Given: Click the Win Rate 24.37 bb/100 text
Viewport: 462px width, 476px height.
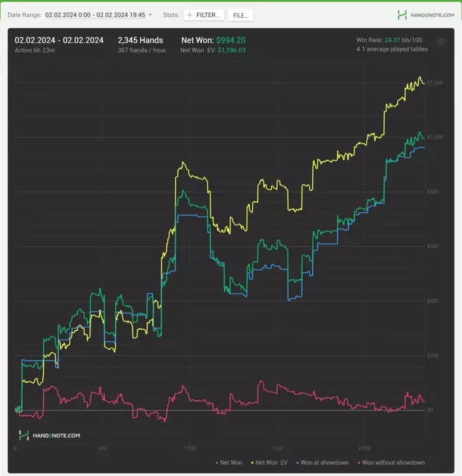Looking at the screenshot, I should (x=389, y=39).
